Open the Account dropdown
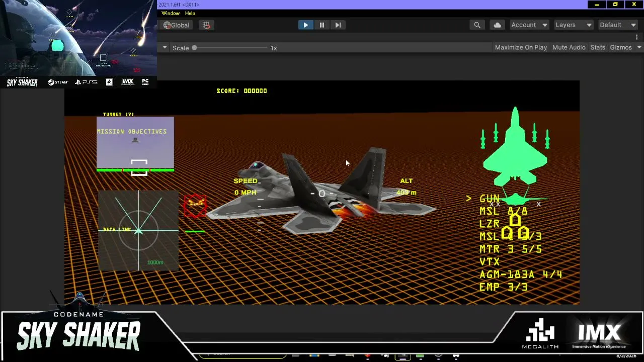This screenshot has width=644, height=362. pyautogui.click(x=529, y=25)
